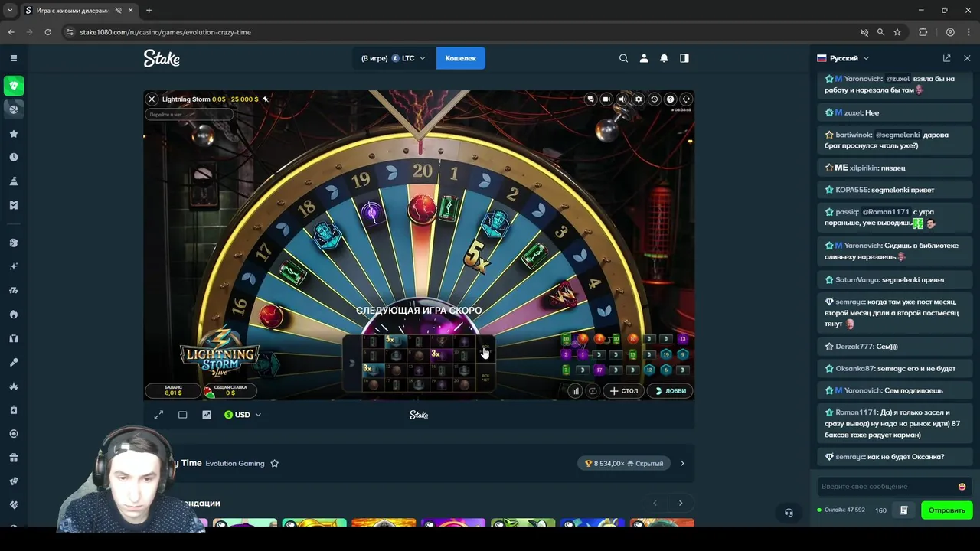Reload the page with browser refresh

tap(47, 32)
